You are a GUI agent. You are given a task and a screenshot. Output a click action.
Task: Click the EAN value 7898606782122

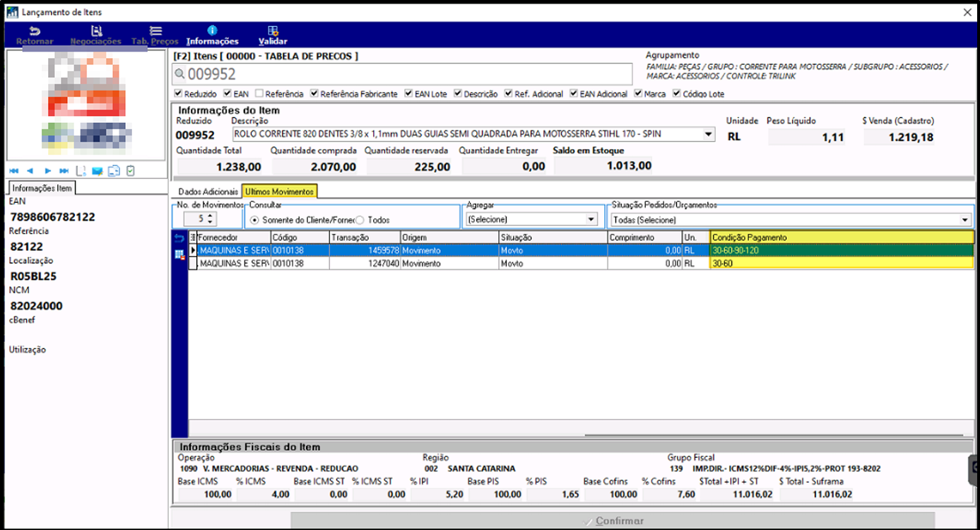click(52, 217)
